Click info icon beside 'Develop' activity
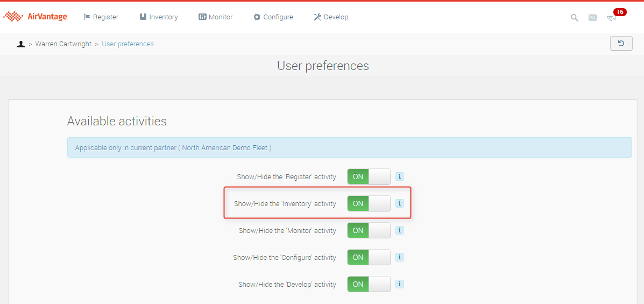 pyautogui.click(x=400, y=284)
